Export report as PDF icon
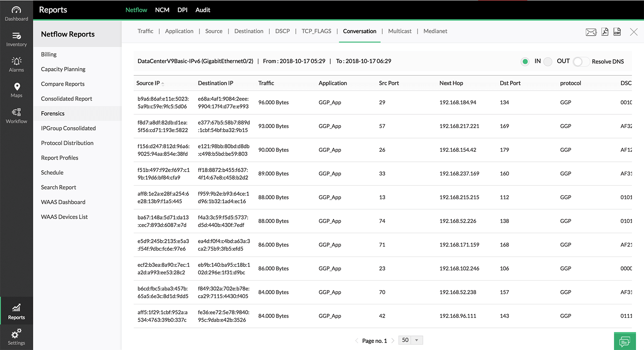 coord(605,32)
